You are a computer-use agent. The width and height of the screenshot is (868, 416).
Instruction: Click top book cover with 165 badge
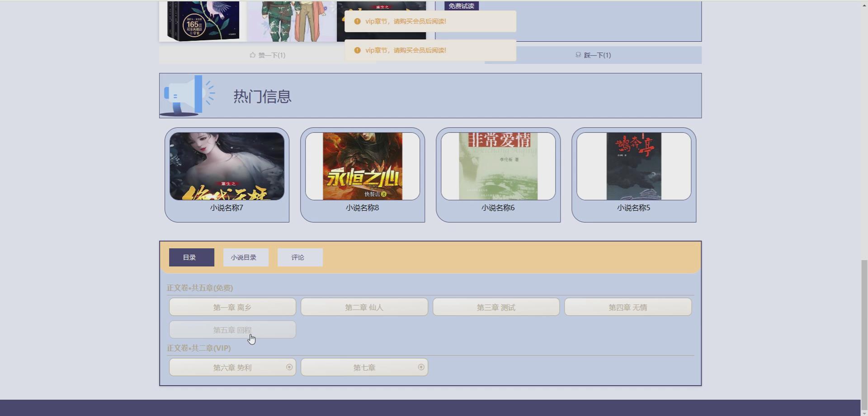[x=203, y=21]
